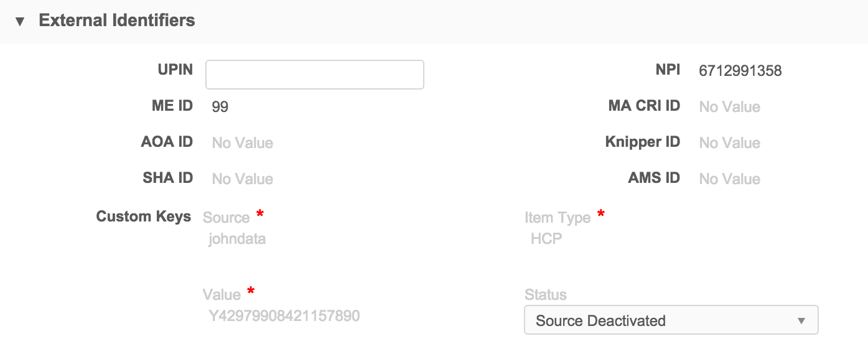Screen dimensions: 868x349
Task: Click the Custom Keys label
Action: coord(143,216)
